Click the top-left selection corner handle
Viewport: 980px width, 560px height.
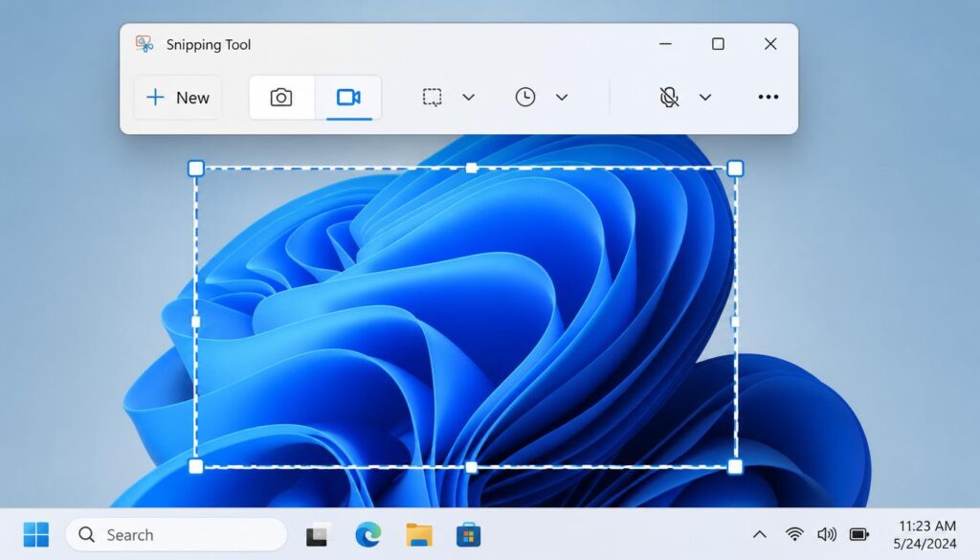tap(195, 168)
